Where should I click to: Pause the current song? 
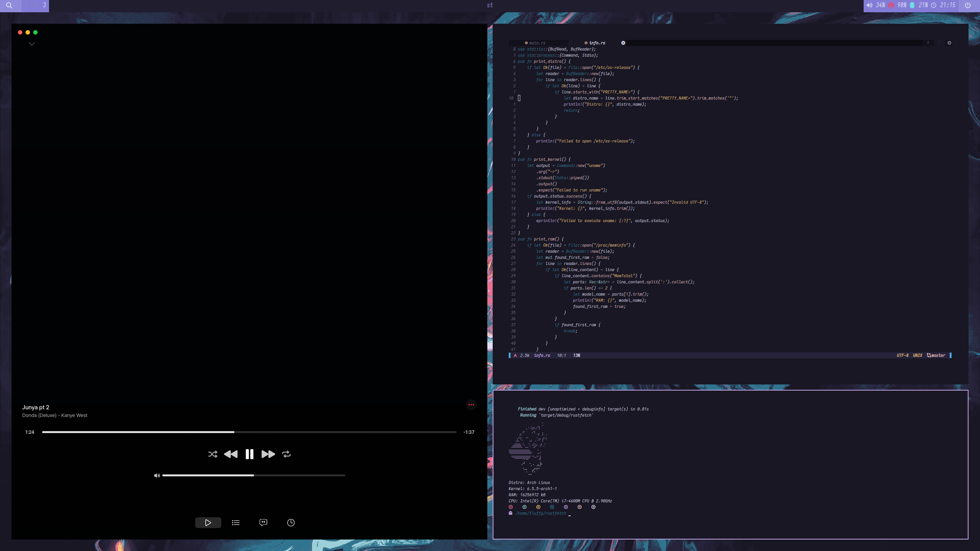pyautogui.click(x=249, y=454)
